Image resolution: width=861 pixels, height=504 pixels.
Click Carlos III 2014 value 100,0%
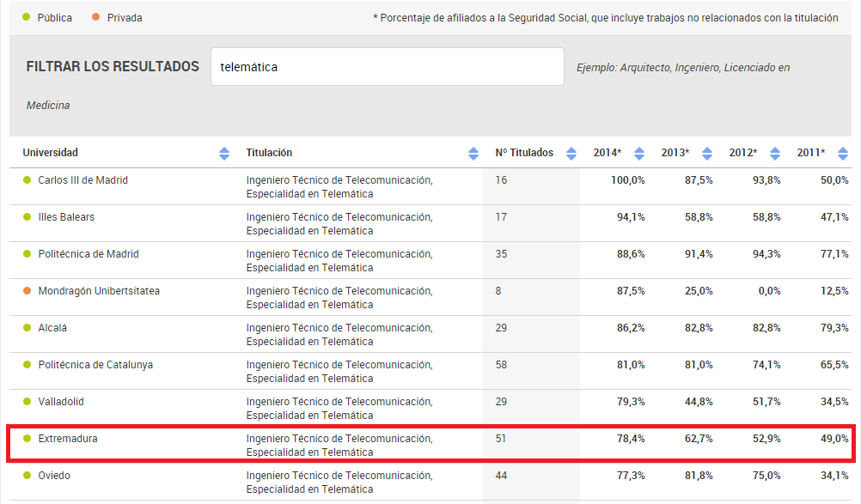point(628,180)
